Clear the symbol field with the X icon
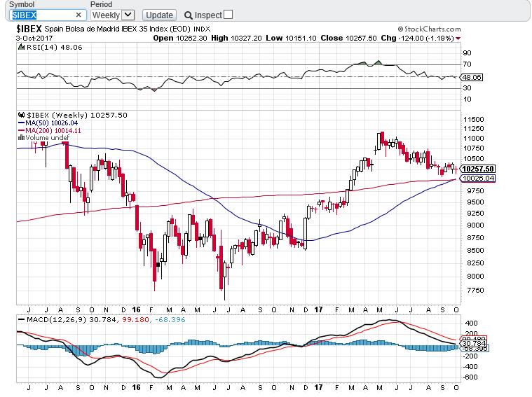 pos(79,15)
